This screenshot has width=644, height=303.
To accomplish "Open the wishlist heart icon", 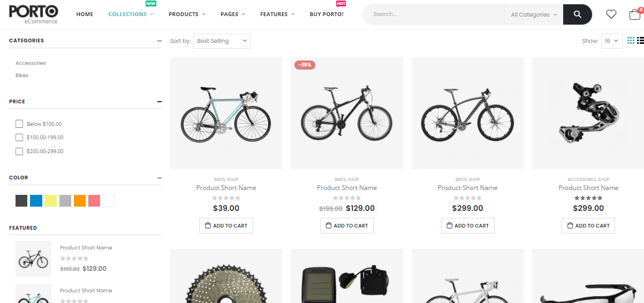I will [611, 14].
